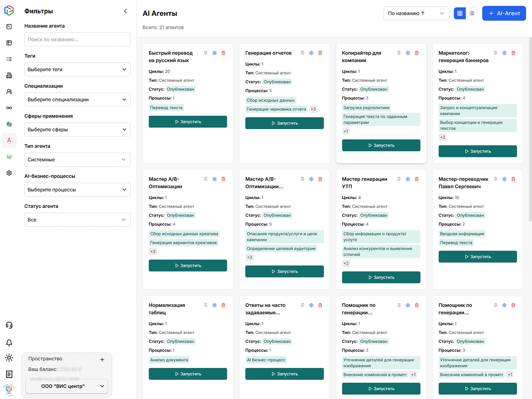Open settings for Быстрый перевод agent

214,53
